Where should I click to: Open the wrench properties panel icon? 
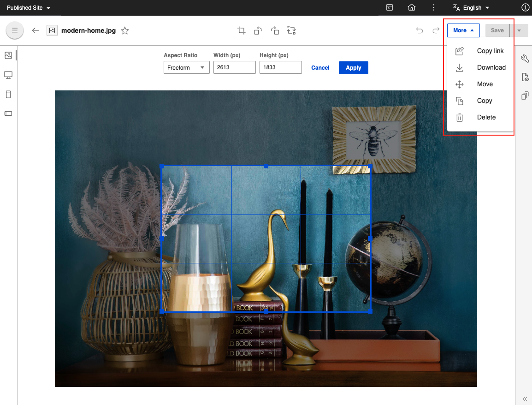click(x=525, y=58)
